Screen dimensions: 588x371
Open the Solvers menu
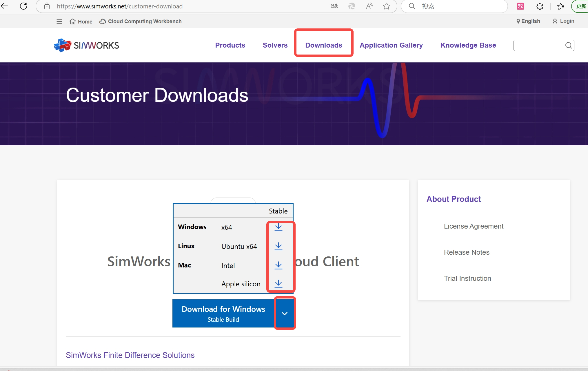pyautogui.click(x=275, y=45)
